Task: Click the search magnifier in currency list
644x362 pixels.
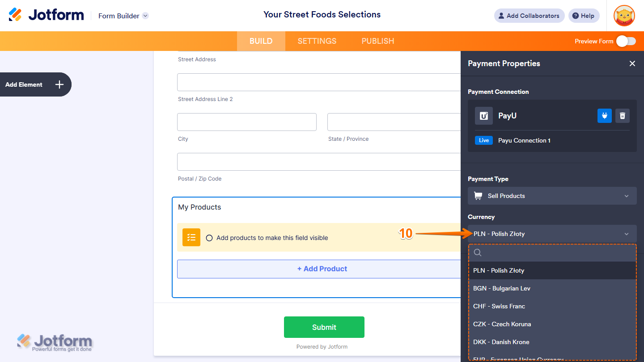Action: coord(478,253)
